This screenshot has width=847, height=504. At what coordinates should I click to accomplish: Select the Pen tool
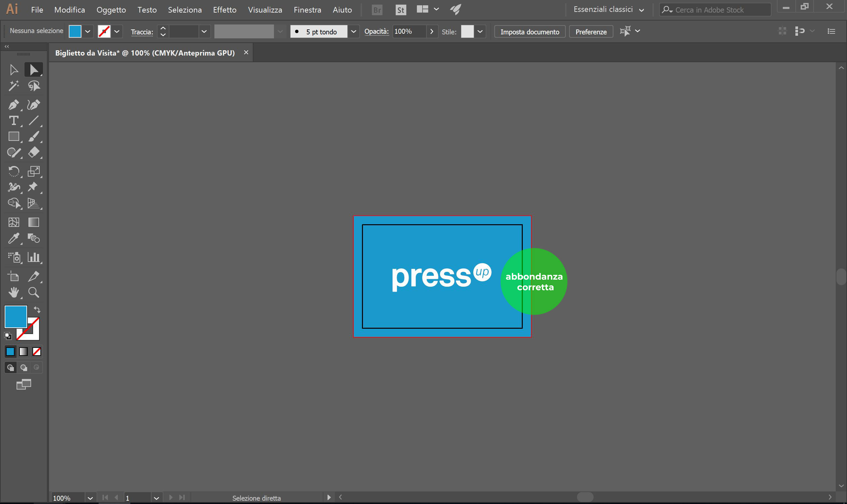tap(14, 105)
